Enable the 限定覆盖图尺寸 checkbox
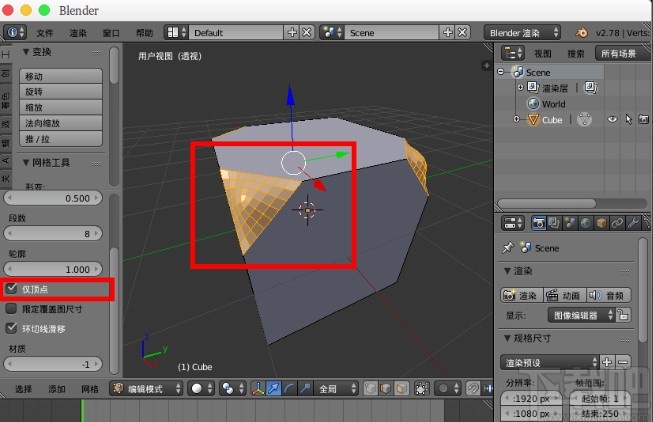Viewport: 653px width, 422px height. [x=11, y=308]
